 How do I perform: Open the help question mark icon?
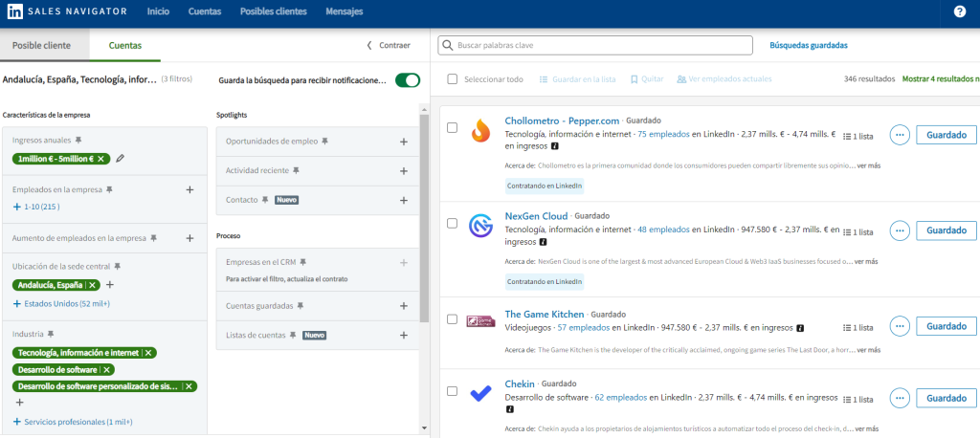(x=959, y=11)
